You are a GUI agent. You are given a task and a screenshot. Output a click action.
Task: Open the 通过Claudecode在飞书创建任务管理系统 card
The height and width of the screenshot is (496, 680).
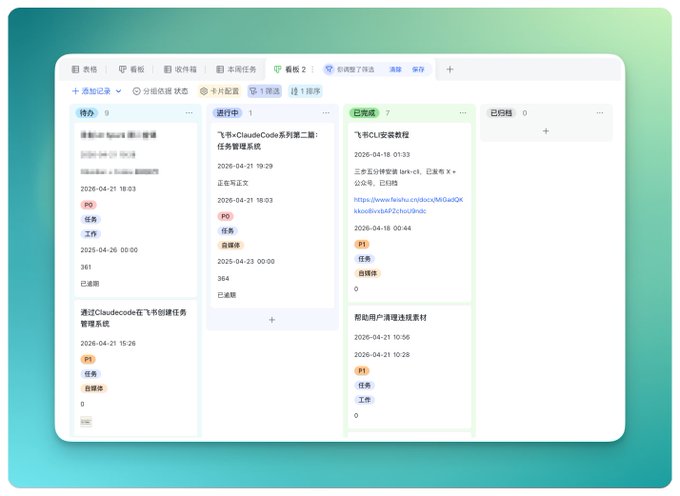pos(135,368)
